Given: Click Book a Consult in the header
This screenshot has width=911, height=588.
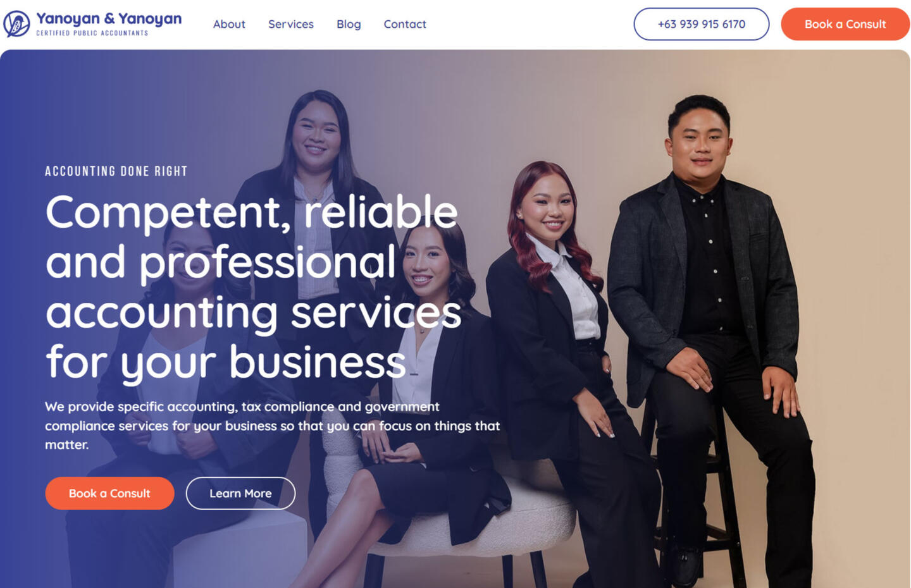Looking at the screenshot, I should click(845, 24).
